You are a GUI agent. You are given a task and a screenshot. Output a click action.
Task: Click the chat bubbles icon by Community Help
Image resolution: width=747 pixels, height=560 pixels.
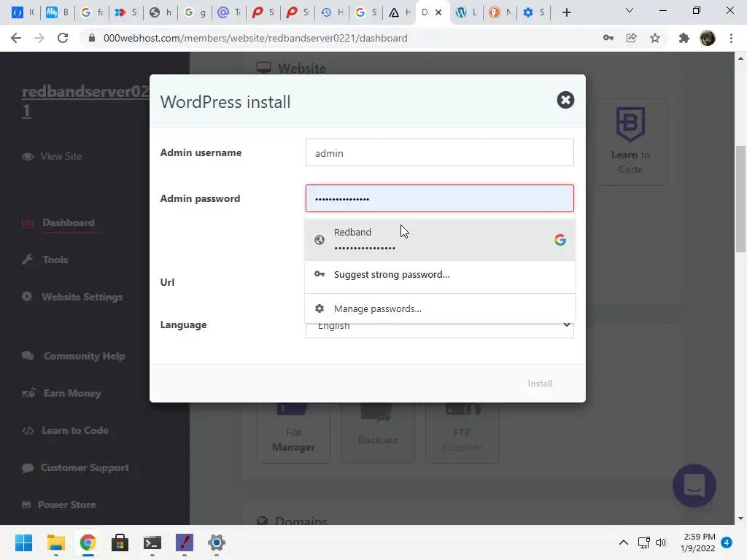[x=28, y=356]
